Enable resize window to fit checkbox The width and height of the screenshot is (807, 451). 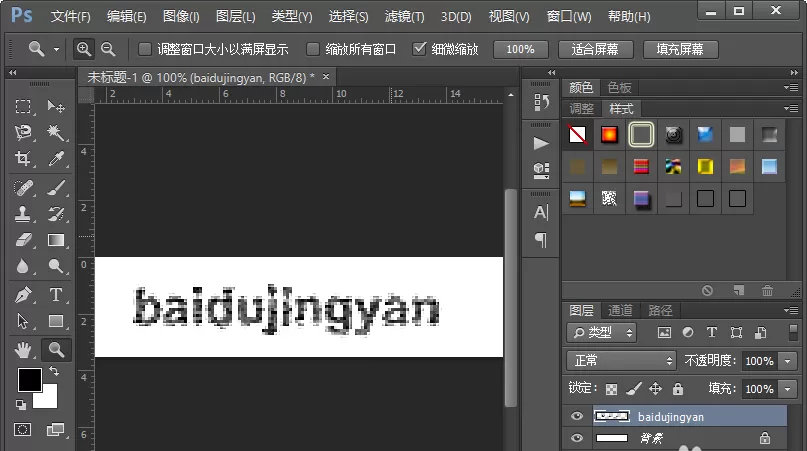tap(145, 49)
